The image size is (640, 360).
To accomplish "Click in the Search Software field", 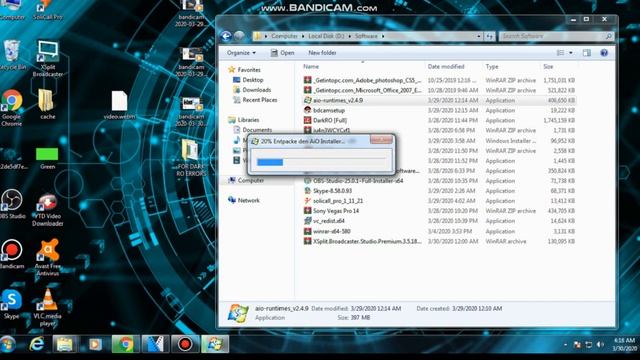I will pos(553,36).
